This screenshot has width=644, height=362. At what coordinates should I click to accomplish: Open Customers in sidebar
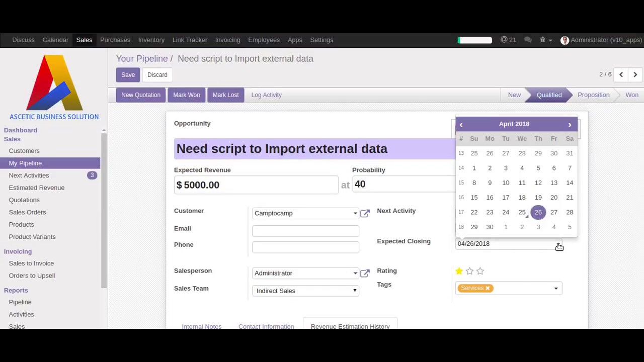[x=24, y=151]
